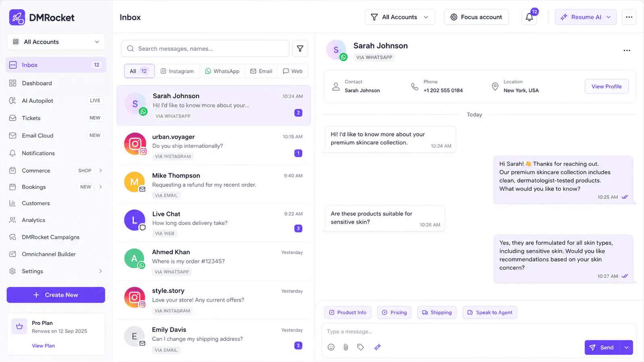Insert the Product Info quick reply
Screen dimensions: 644x362
pos(348,313)
